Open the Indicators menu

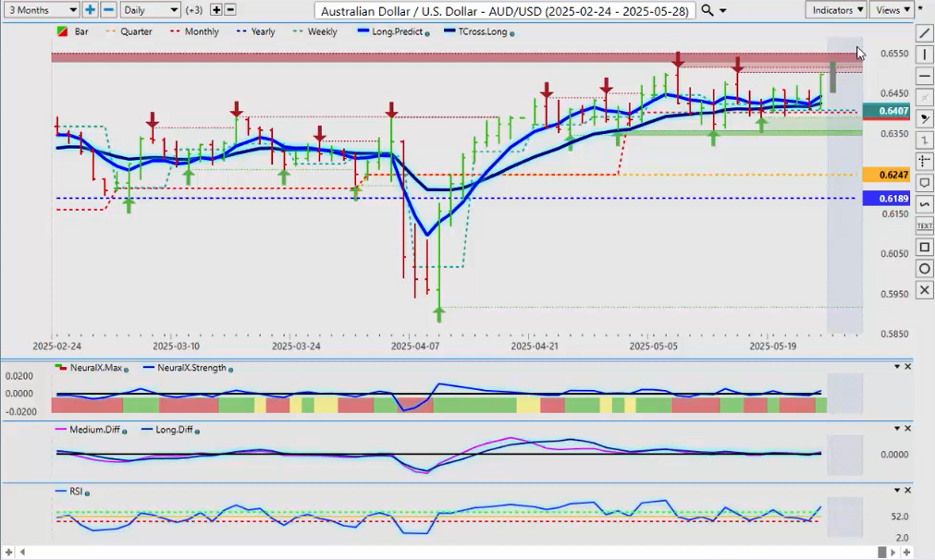coord(835,10)
